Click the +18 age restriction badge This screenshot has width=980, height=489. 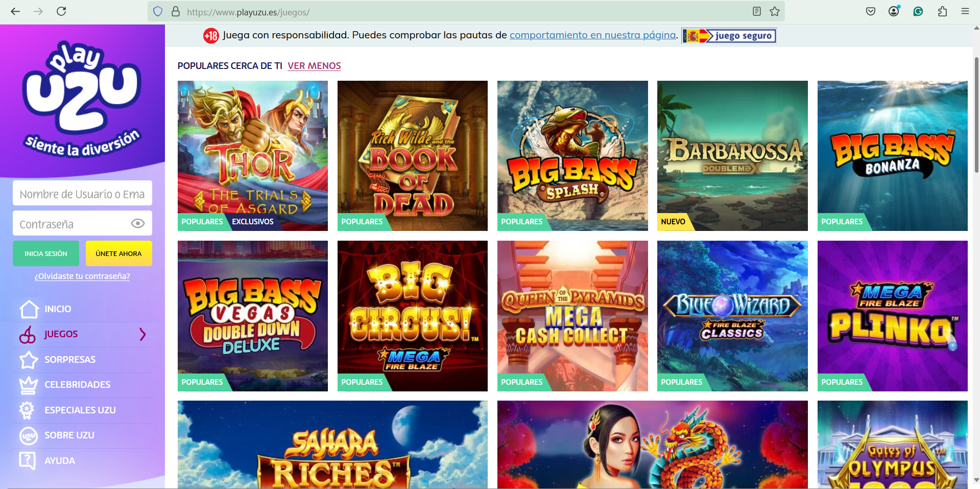click(211, 35)
